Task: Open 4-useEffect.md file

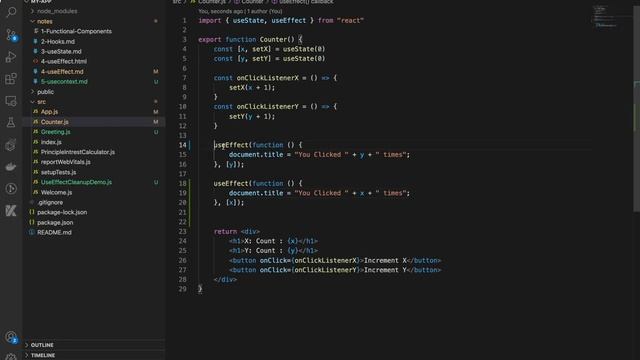Action: [62, 71]
